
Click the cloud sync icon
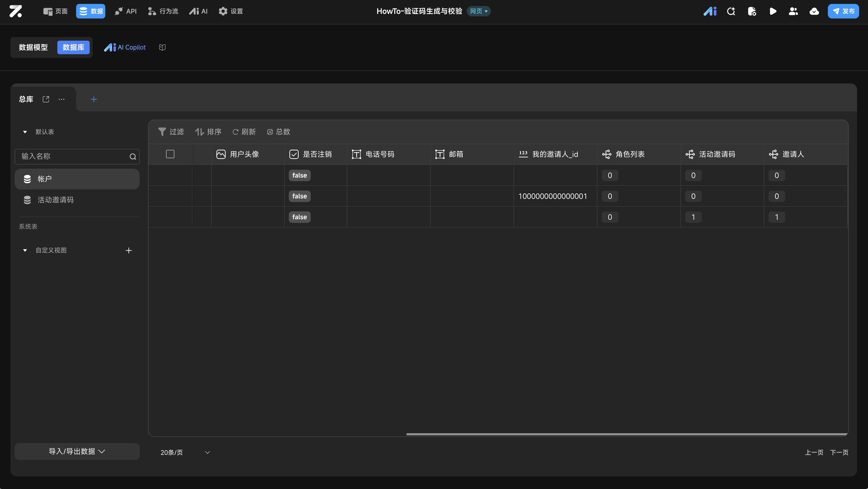(814, 11)
